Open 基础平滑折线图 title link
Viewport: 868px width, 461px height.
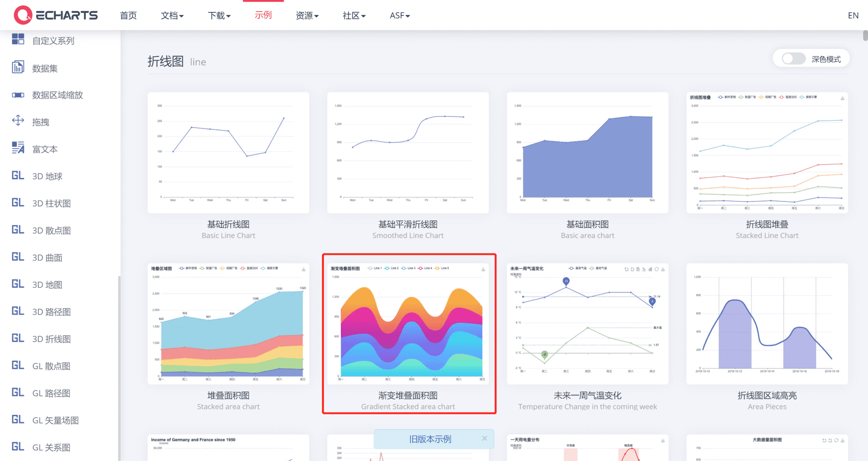[408, 224]
